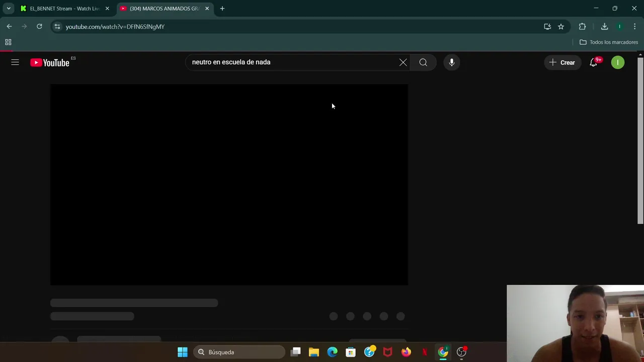Viewport: 644px width, 362px height.
Task: Open a new browser tab
Action: 222,9
